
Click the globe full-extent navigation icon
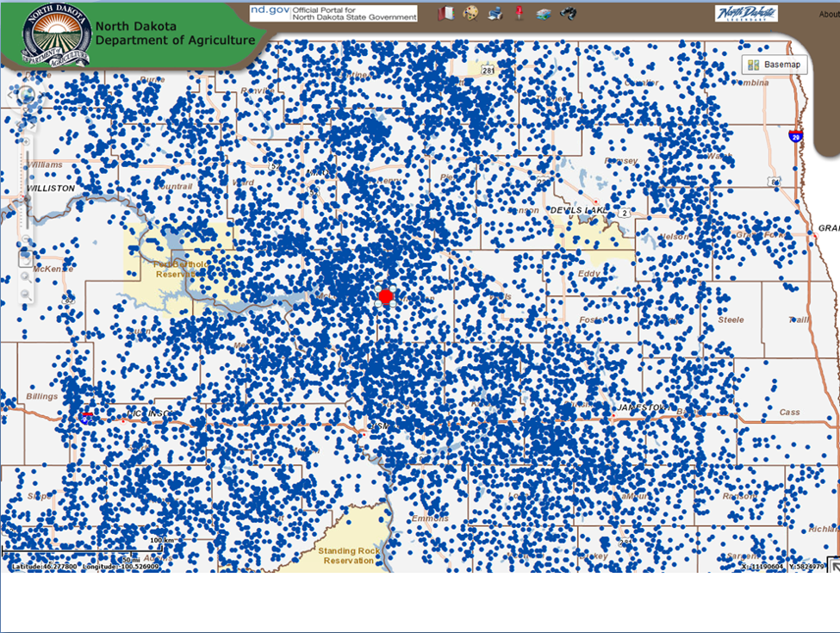pos(26,96)
